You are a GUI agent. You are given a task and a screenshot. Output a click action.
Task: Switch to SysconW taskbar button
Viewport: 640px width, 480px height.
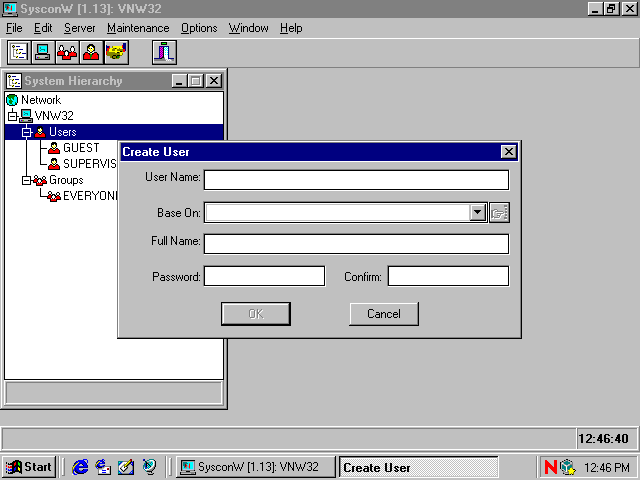click(256, 467)
